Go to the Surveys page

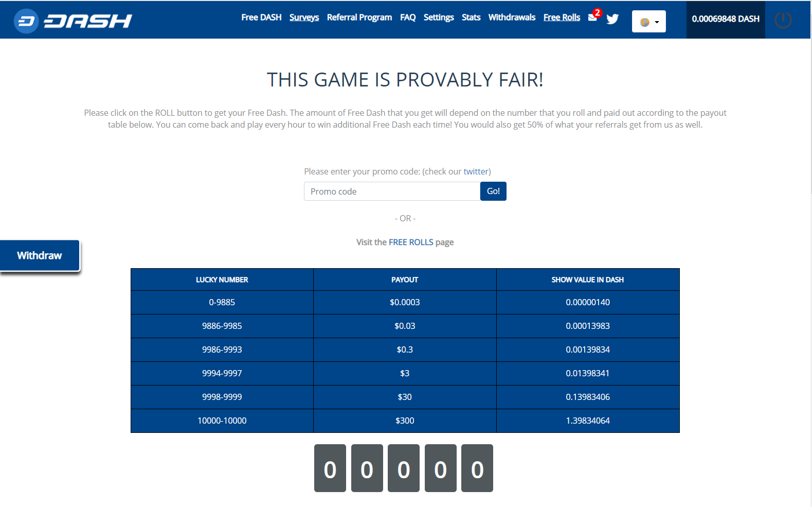(x=304, y=18)
